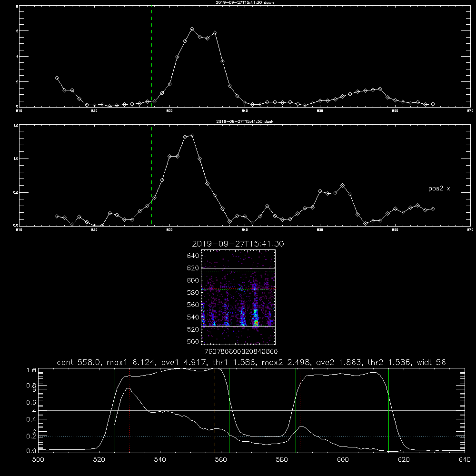Click x-axis label 560 on bottom plot
This screenshot has height=476, width=476.
[221, 460]
